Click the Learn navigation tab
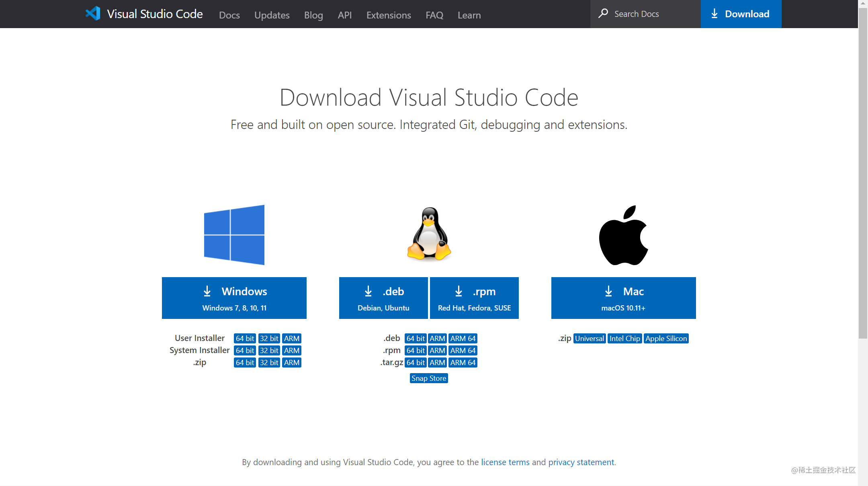The image size is (868, 486). 469,15
